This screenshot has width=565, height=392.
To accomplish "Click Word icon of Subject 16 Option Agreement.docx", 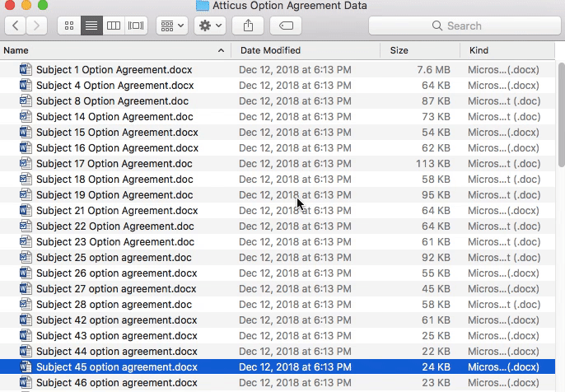I will tap(26, 148).
